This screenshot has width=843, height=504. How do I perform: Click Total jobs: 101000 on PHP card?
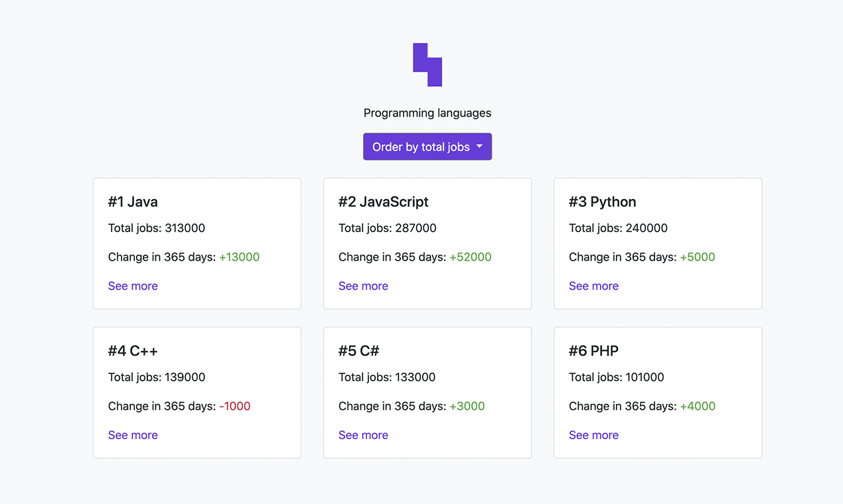(x=616, y=377)
